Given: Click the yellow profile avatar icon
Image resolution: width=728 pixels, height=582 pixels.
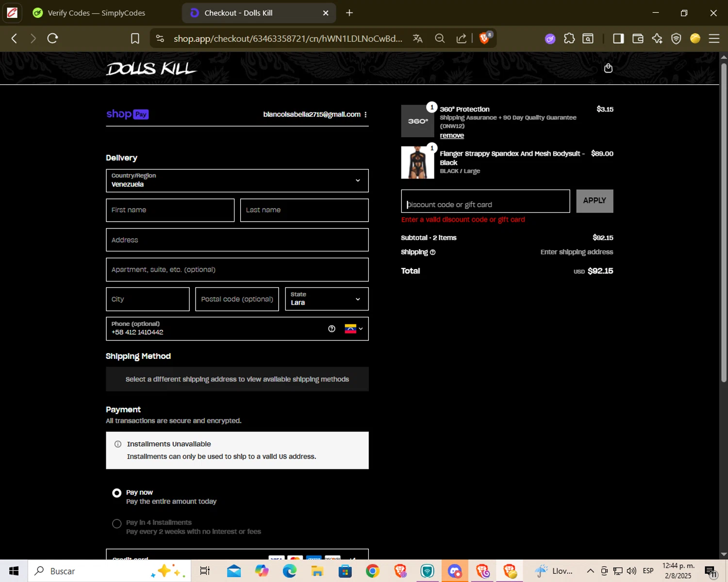Looking at the screenshot, I should pos(695,38).
